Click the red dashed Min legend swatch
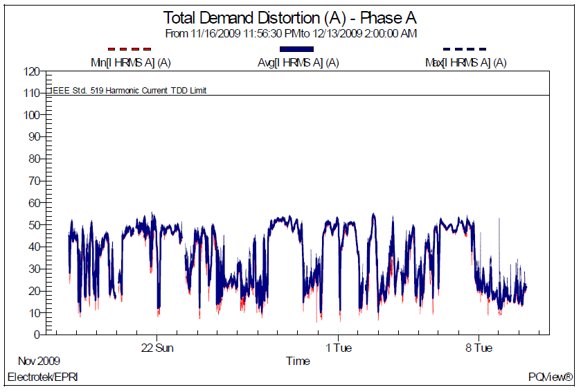The image size is (581, 392). [129, 49]
